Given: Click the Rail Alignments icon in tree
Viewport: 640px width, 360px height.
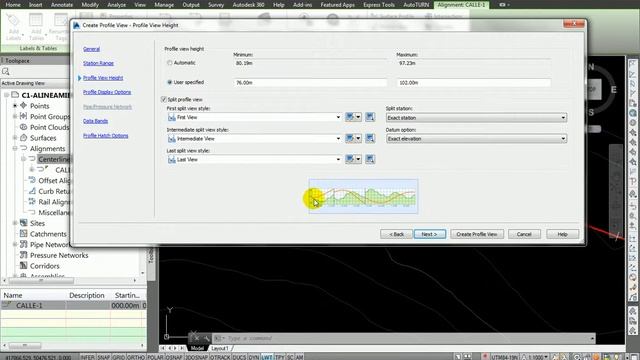Looking at the screenshot, I should click(32, 201).
